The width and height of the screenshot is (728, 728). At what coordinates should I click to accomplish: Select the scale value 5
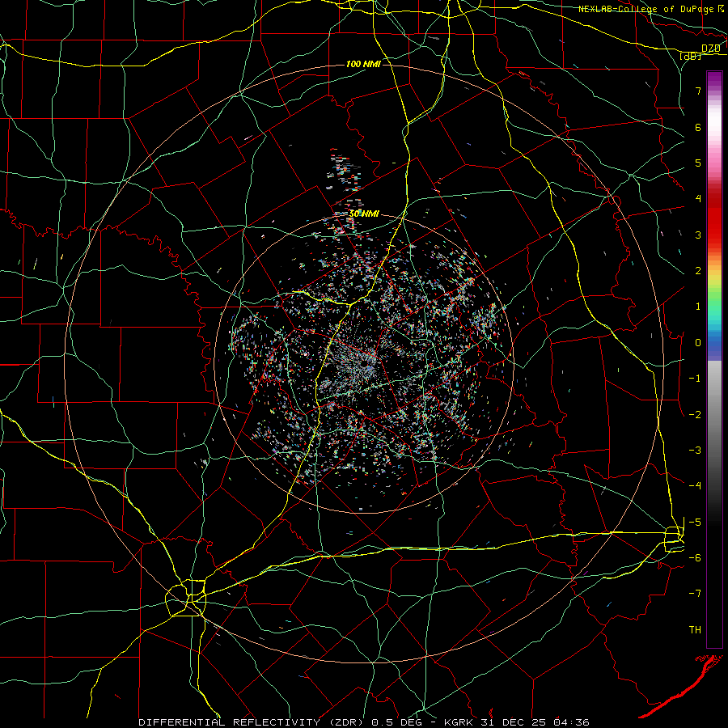point(698,163)
